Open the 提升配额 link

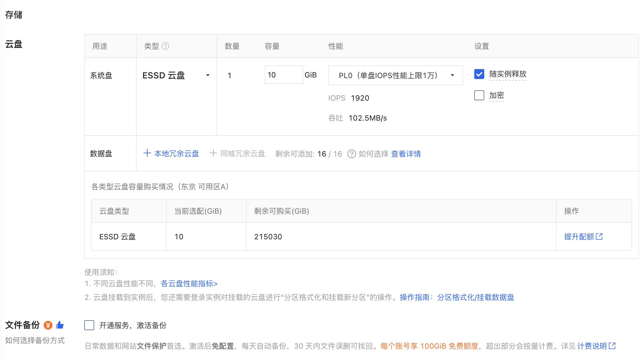pyautogui.click(x=583, y=237)
